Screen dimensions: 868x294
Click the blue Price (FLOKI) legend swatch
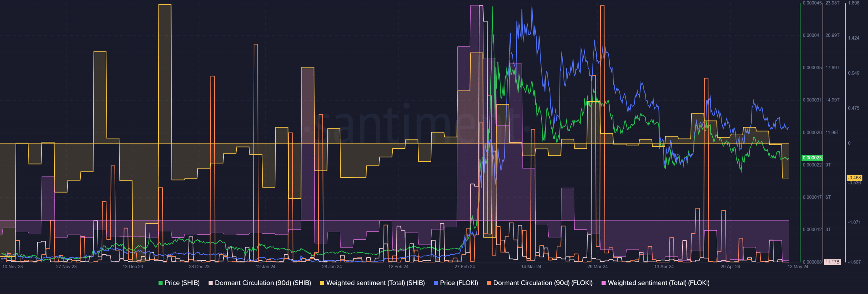[436, 283]
